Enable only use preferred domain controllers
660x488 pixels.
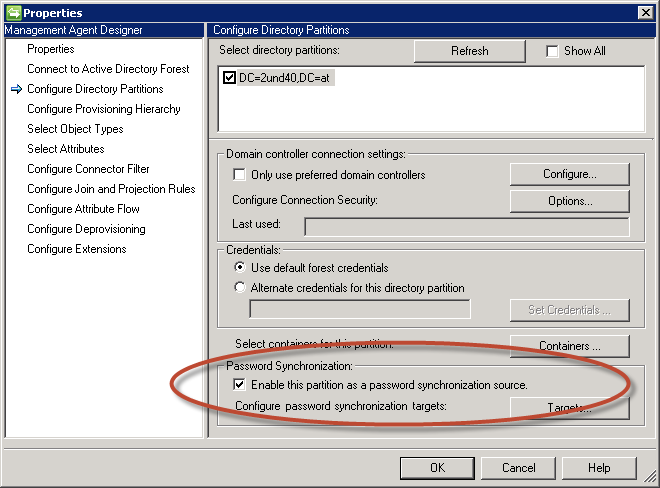(239, 175)
